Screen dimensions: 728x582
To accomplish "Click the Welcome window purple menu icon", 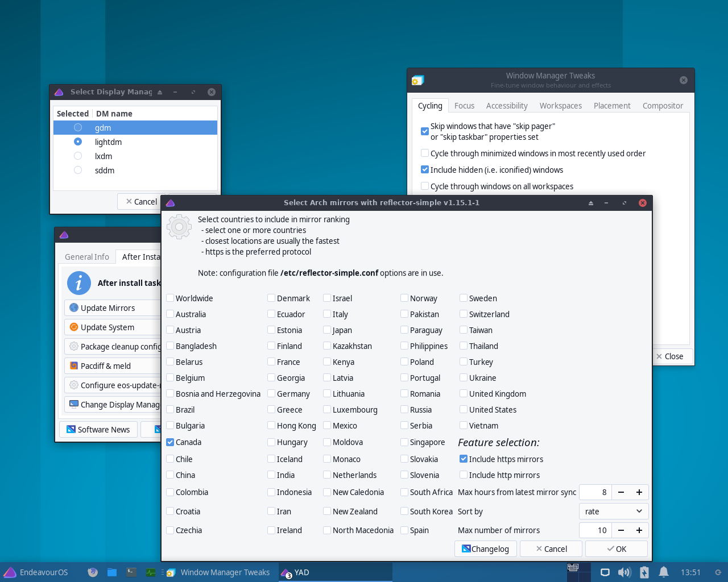I will (x=64, y=235).
